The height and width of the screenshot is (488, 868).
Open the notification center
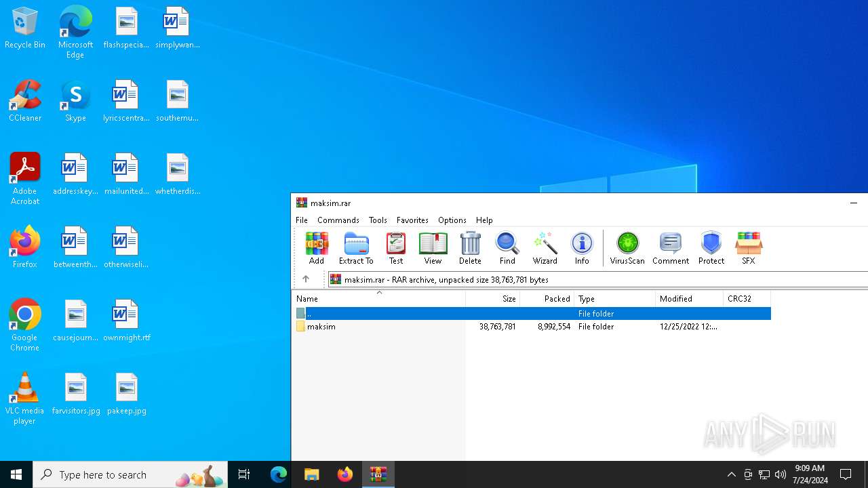pos(846,474)
